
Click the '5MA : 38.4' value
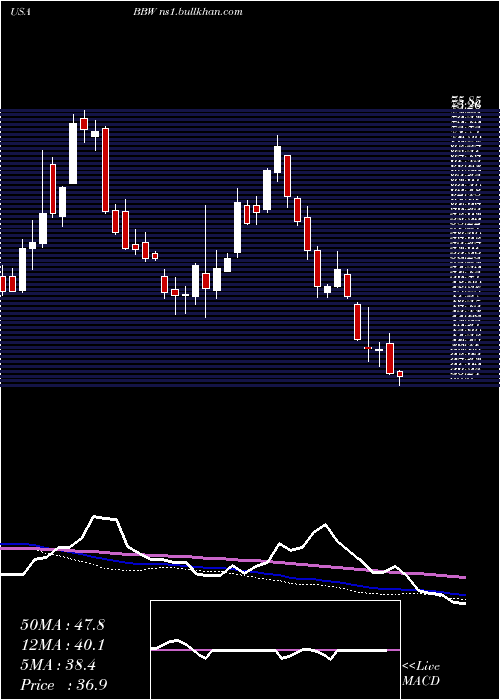pos(58,665)
